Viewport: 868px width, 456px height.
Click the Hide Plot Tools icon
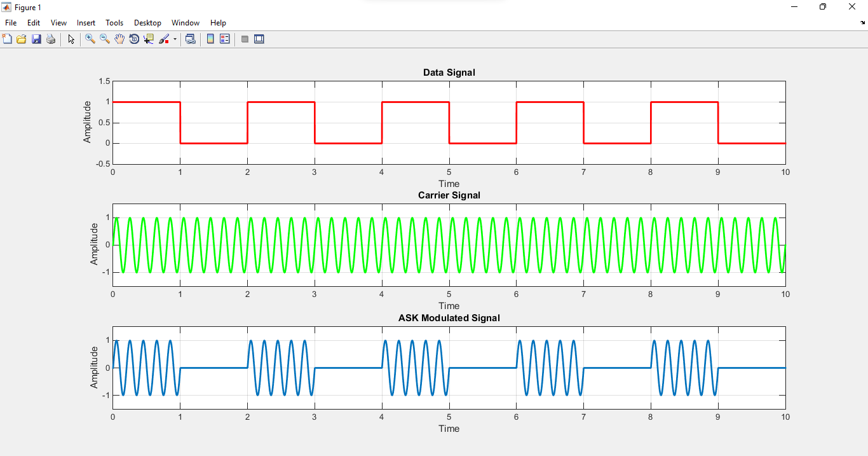point(245,39)
